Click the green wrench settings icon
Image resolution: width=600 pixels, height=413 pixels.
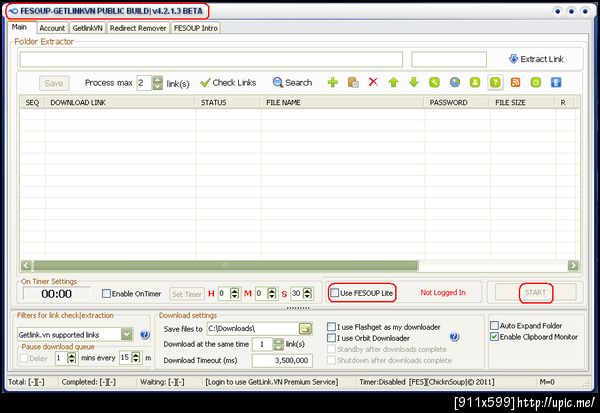pyautogui.click(x=434, y=82)
